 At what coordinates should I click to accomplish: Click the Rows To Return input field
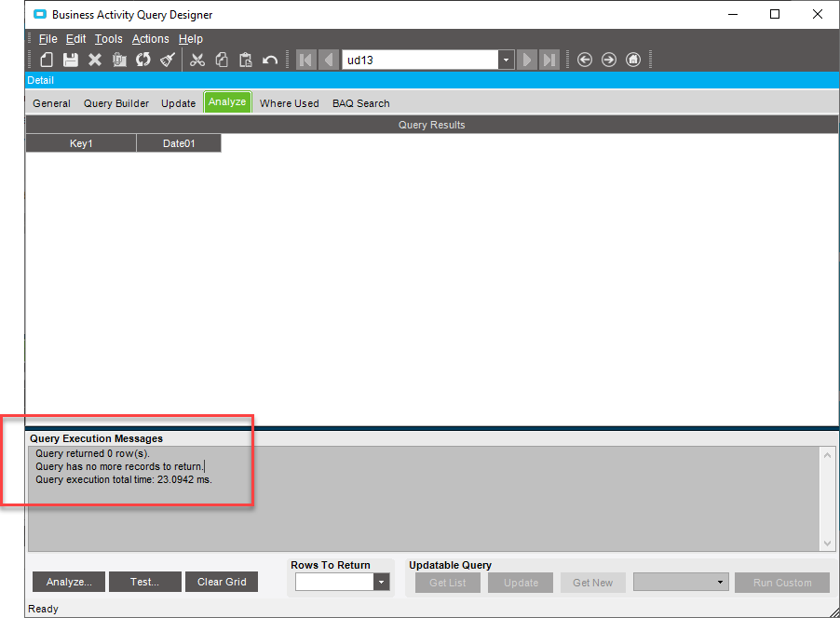(334, 582)
